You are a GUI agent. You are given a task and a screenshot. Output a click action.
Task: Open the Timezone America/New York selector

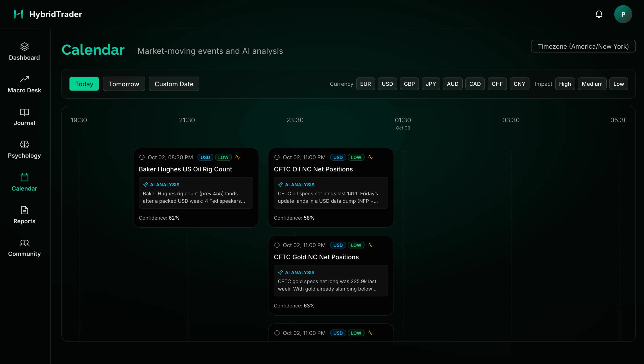coord(583,46)
